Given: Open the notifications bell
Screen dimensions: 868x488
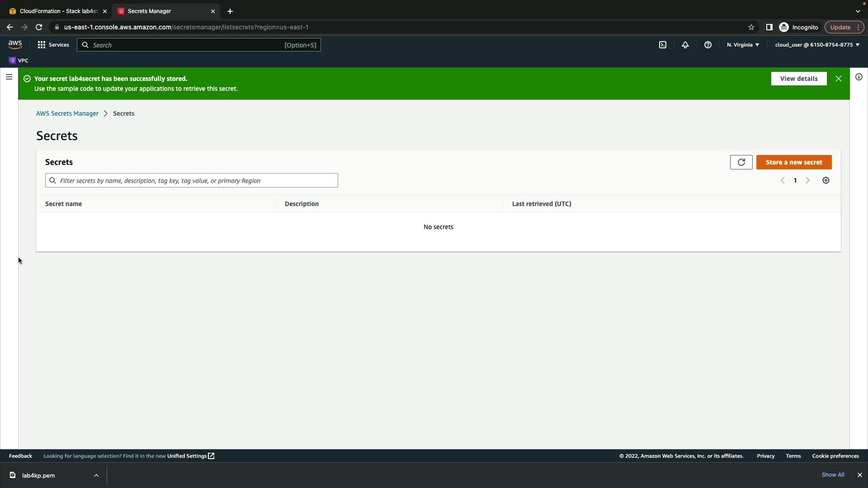Looking at the screenshot, I should tap(685, 45).
